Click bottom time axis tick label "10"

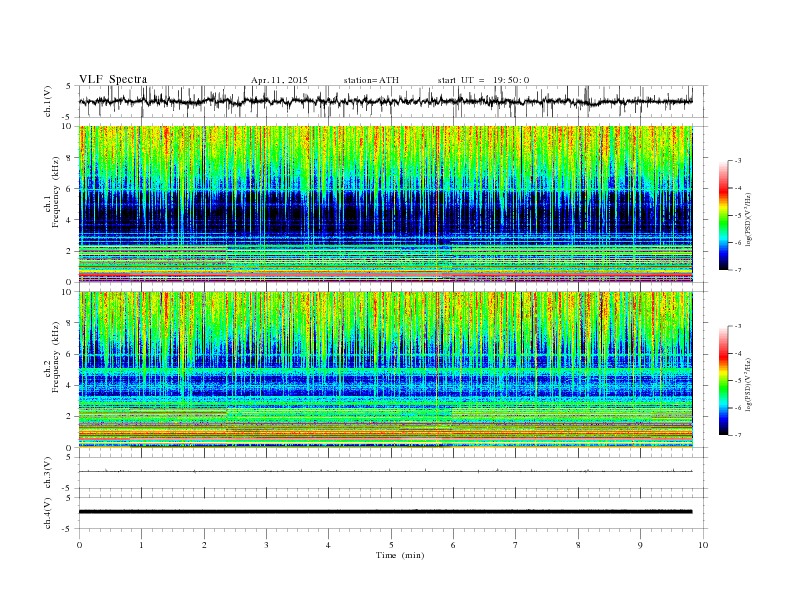click(x=703, y=545)
